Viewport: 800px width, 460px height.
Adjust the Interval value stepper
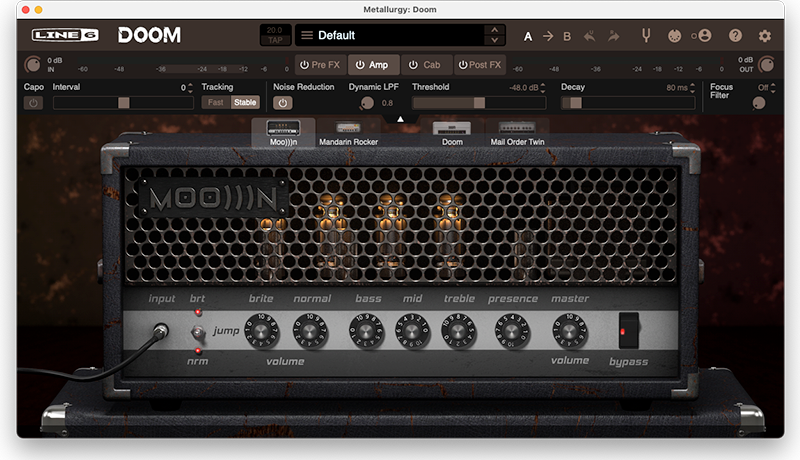[190, 88]
